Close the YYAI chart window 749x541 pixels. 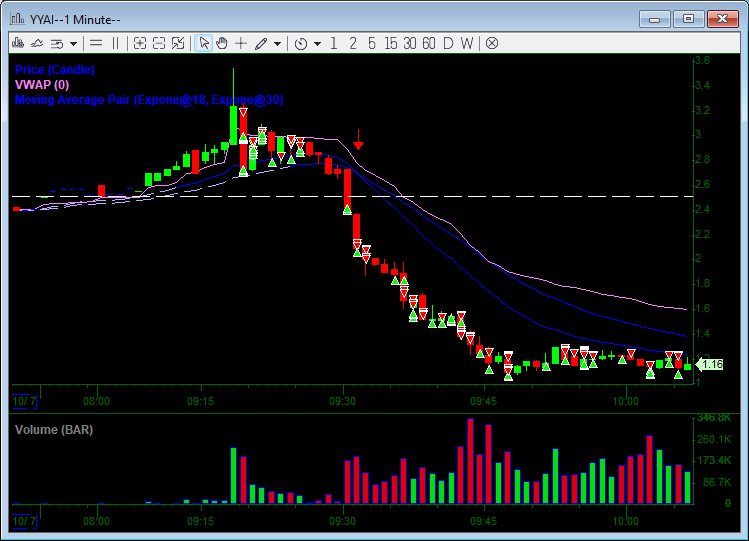(x=722, y=19)
